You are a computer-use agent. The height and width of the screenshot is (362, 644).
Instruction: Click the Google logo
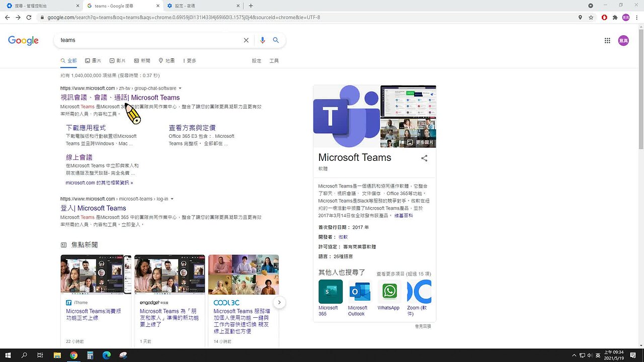pyautogui.click(x=23, y=41)
